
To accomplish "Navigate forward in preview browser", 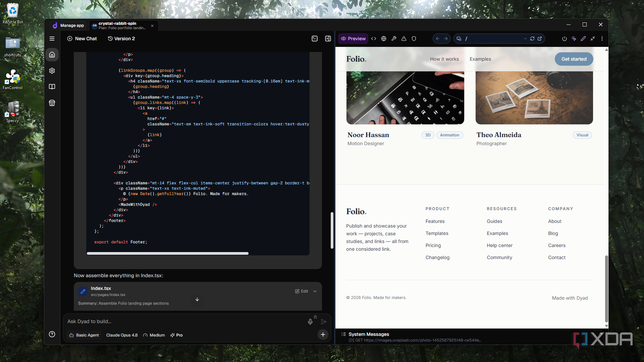I will (446, 39).
